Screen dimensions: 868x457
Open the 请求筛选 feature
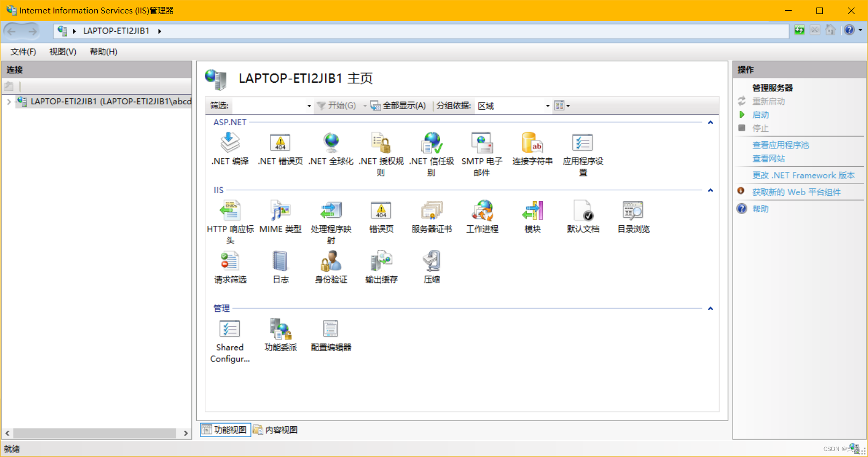click(230, 267)
